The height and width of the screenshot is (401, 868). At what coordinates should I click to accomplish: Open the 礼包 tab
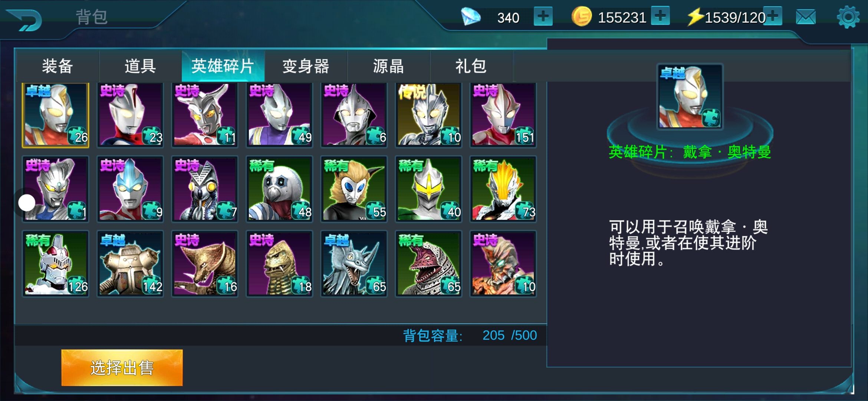point(471,66)
